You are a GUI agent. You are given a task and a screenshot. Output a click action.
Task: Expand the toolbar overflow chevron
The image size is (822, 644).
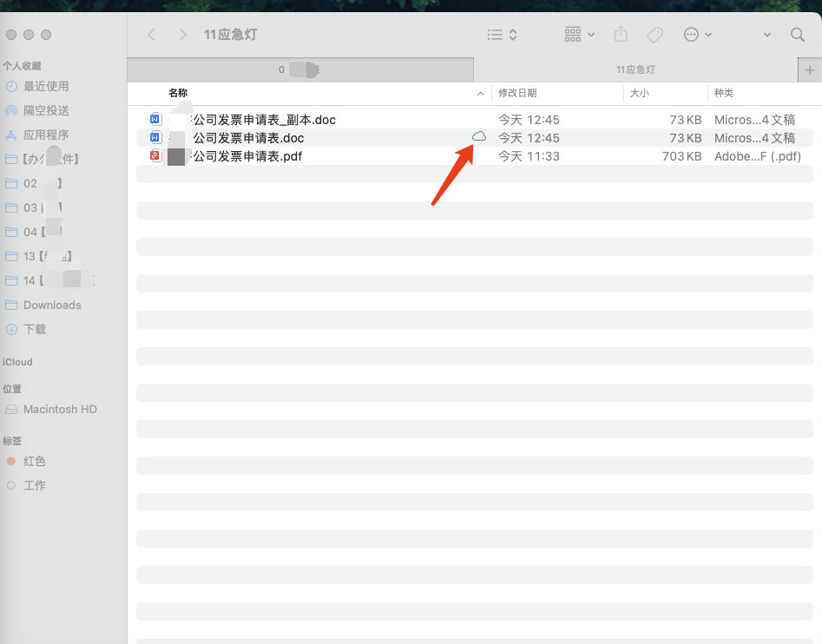point(766,35)
